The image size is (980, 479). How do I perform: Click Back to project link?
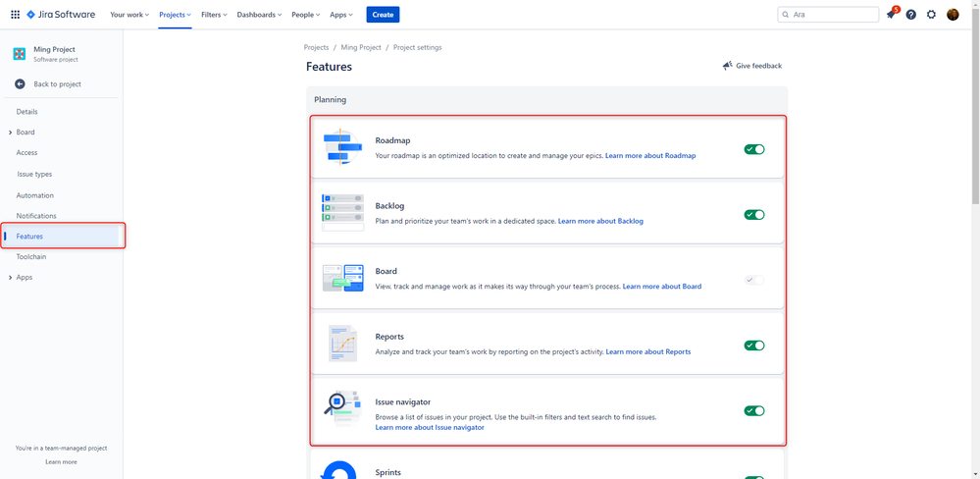[x=58, y=83]
